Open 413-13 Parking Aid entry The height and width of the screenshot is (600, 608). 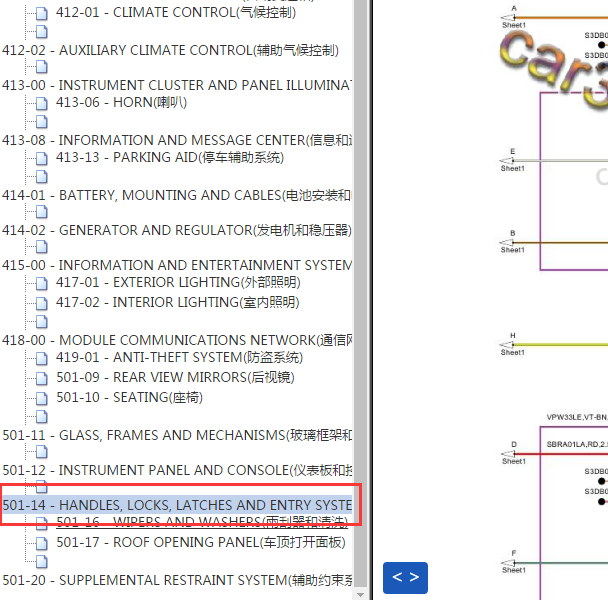pyautogui.click(x=170, y=157)
